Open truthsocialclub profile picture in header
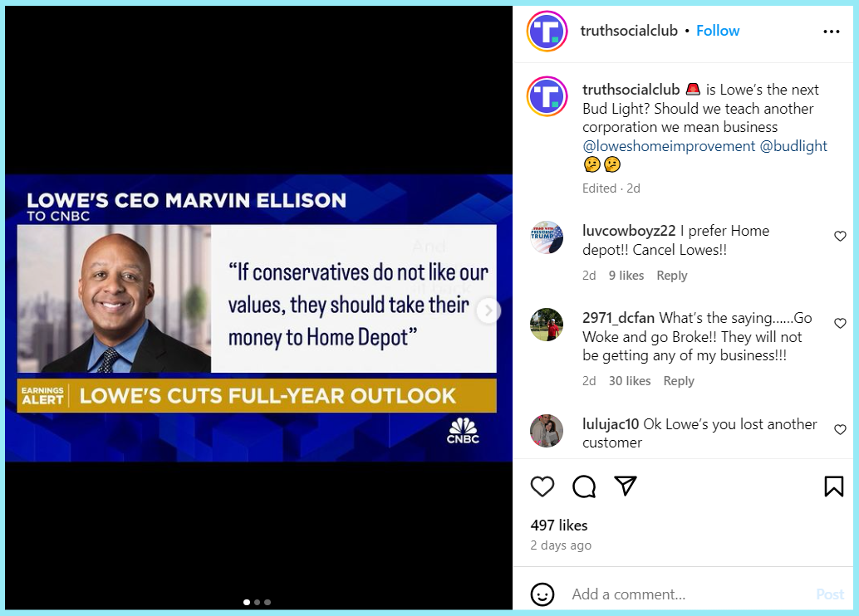 [547, 32]
